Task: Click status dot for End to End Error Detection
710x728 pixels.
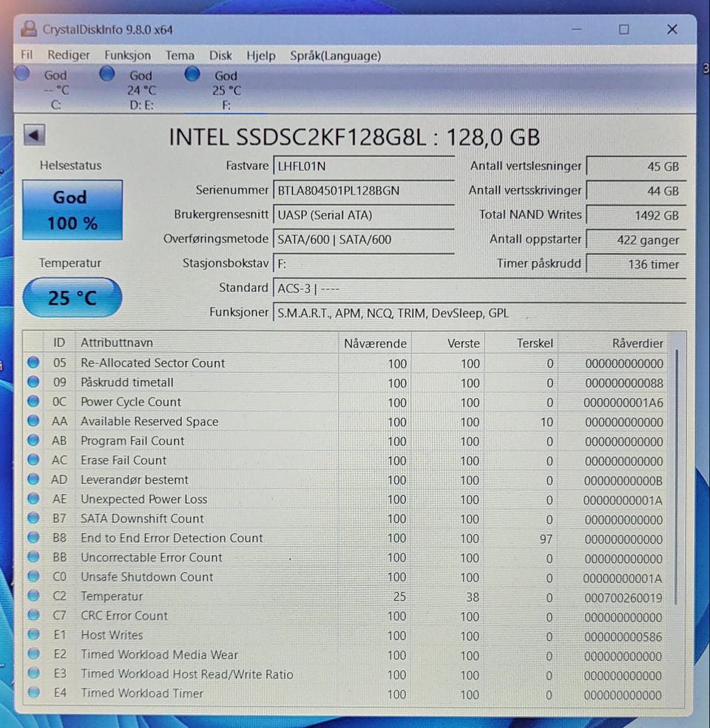Action: [x=33, y=537]
